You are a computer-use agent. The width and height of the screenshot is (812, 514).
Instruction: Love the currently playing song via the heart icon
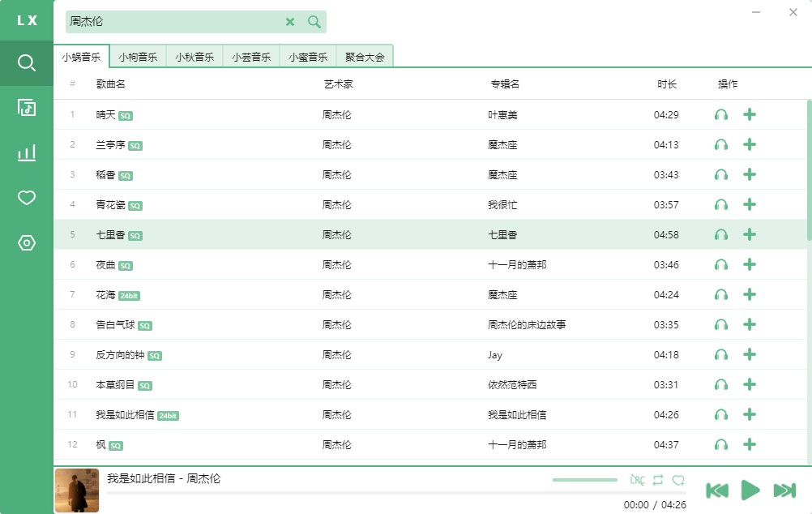point(679,480)
